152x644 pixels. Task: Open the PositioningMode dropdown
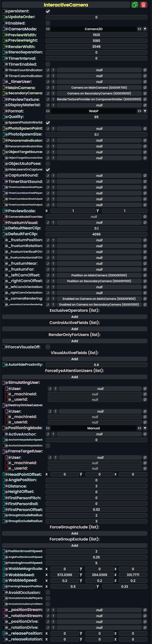point(145,428)
